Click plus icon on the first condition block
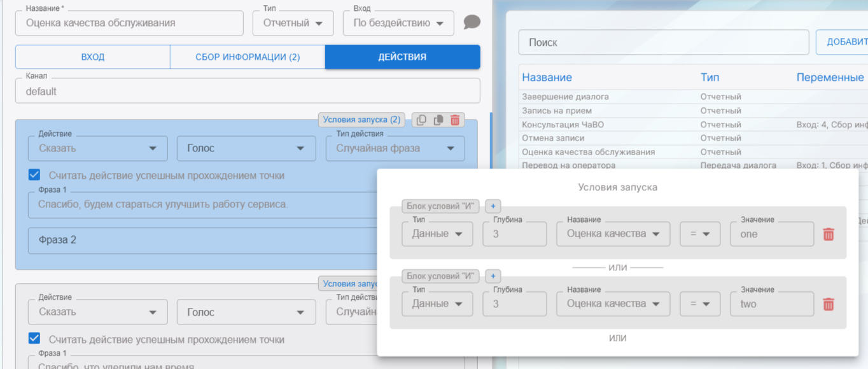Screen dimensions: 868x369 (x=493, y=206)
